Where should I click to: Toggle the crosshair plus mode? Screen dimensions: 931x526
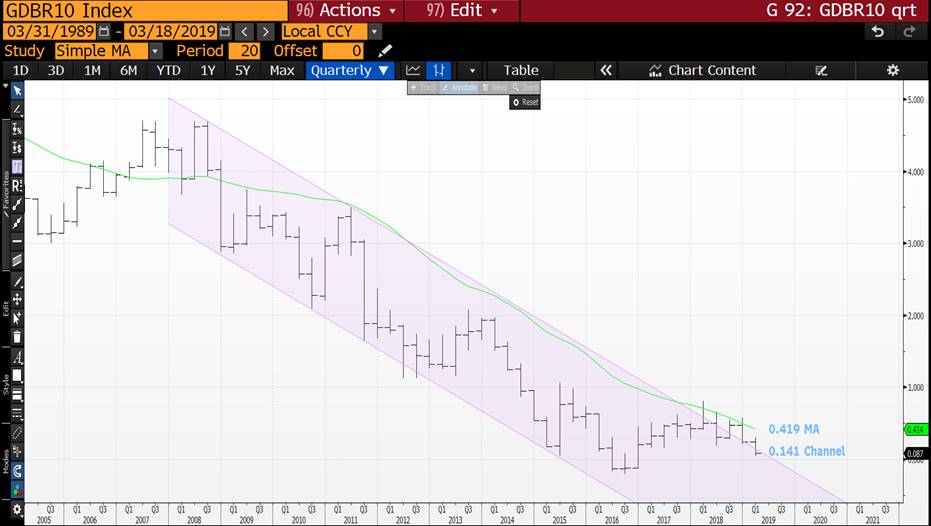[17, 452]
